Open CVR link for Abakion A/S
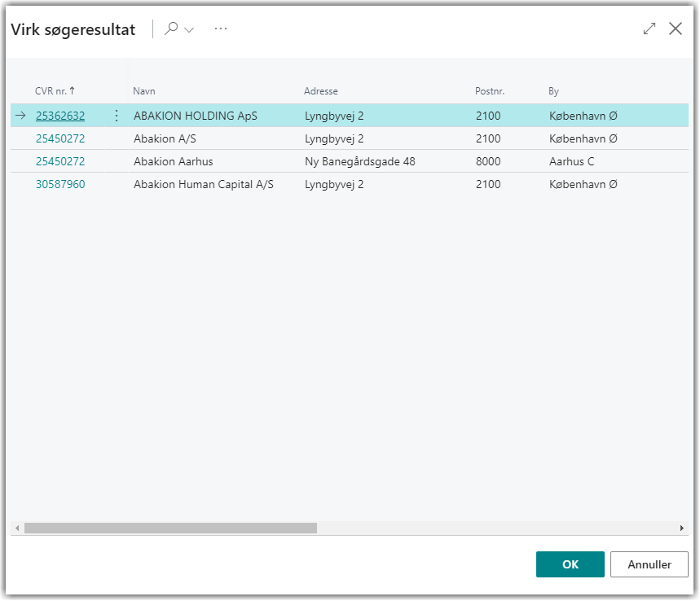700x601 pixels. pos(60,138)
